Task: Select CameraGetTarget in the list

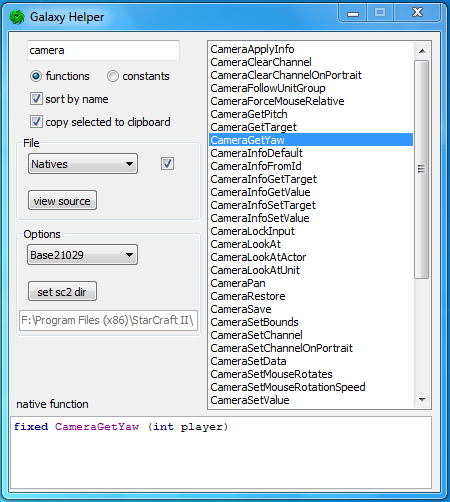Action: click(x=311, y=127)
